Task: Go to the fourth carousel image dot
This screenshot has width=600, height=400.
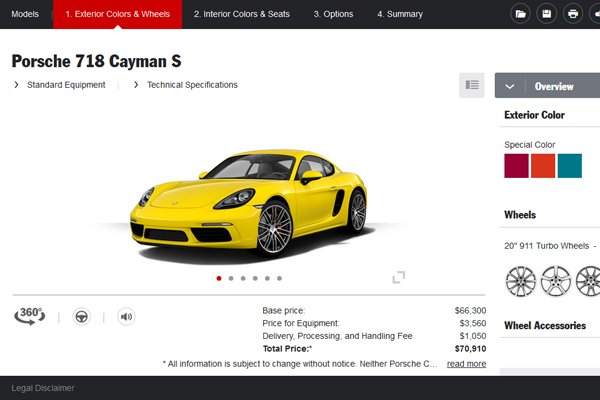Action: tap(255, 278)
